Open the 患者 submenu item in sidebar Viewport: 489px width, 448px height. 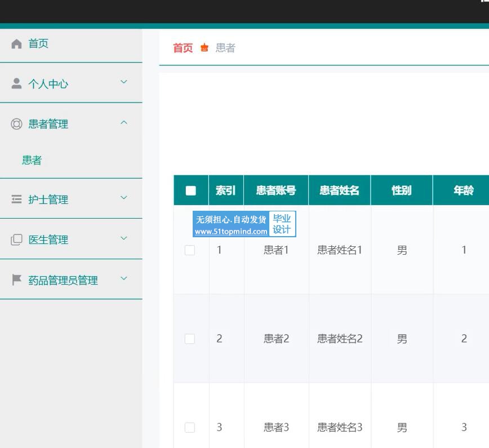coord(32,160)
